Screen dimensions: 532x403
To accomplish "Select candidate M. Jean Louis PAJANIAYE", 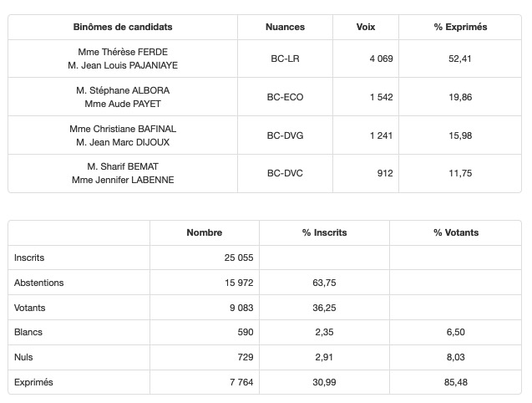I will point(123,65).
